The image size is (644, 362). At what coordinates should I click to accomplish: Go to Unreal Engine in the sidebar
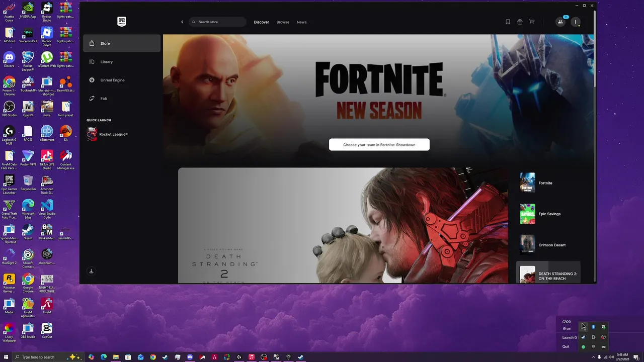pos(122,80)
